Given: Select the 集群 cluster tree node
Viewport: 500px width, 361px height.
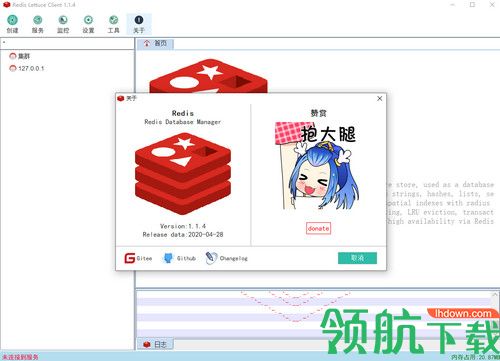Looking at the screenshot, I should pos(20,56).
